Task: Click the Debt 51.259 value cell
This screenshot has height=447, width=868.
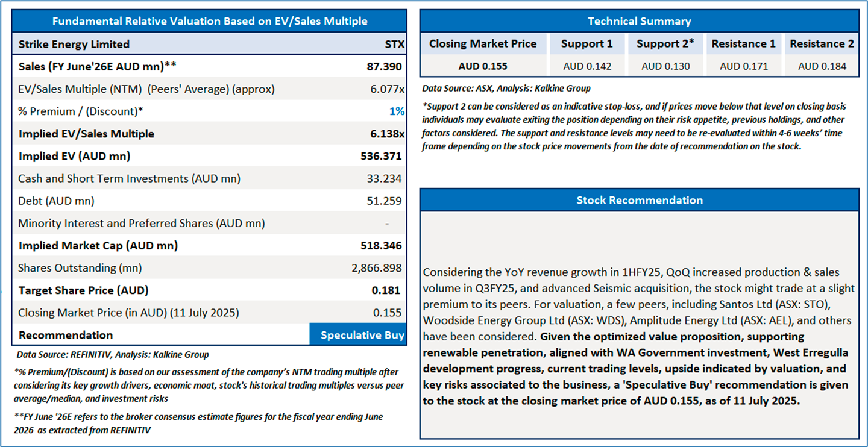Action: point(384,201)
